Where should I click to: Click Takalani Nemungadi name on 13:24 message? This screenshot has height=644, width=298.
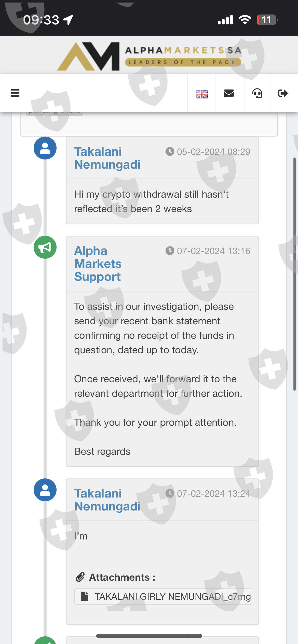pos(107,500)
